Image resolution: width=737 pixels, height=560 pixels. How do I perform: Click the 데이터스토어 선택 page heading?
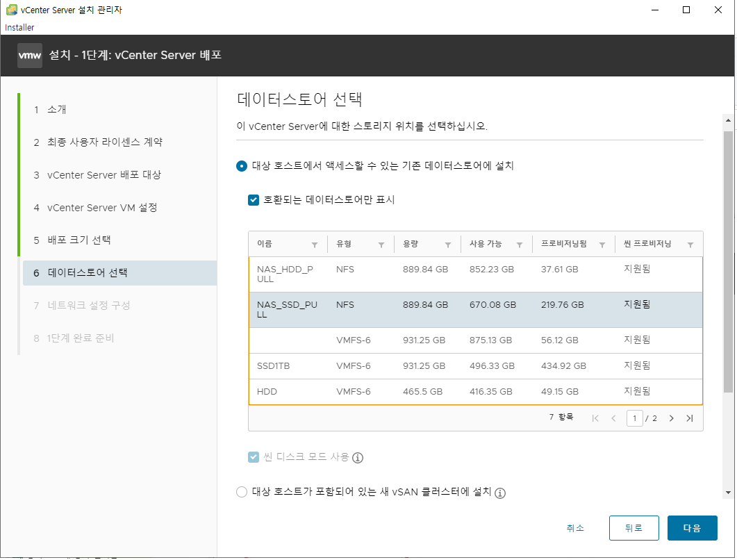(299, 99)
